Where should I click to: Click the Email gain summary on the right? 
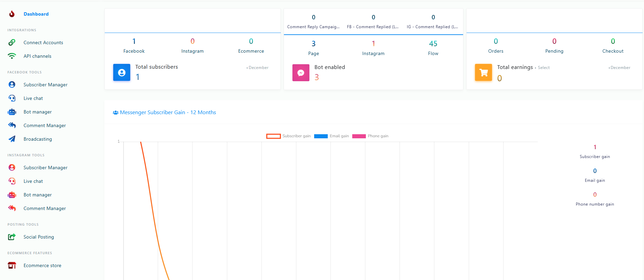point(595,175)
